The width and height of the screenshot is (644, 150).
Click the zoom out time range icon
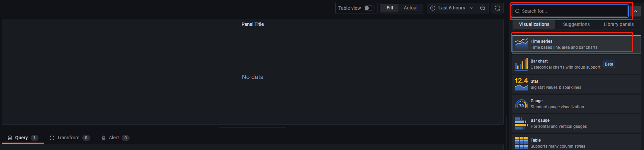coord(483,8)
